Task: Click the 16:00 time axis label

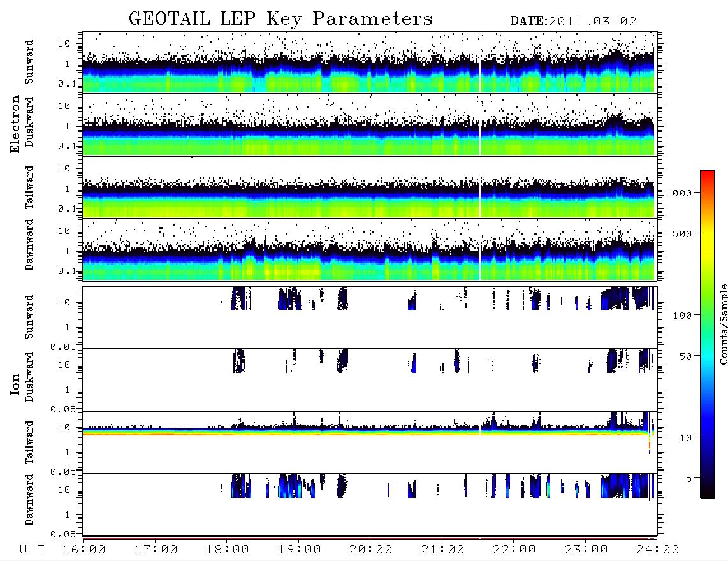Action: (85, 550)
